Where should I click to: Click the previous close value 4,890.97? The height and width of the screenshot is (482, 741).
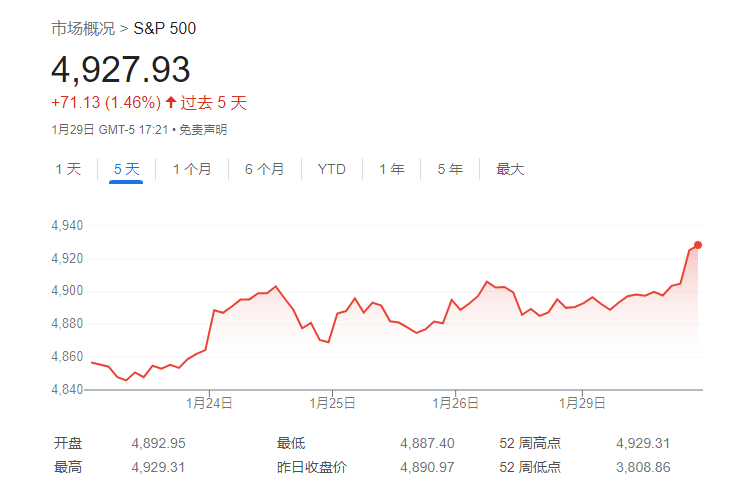click(427, 467)
